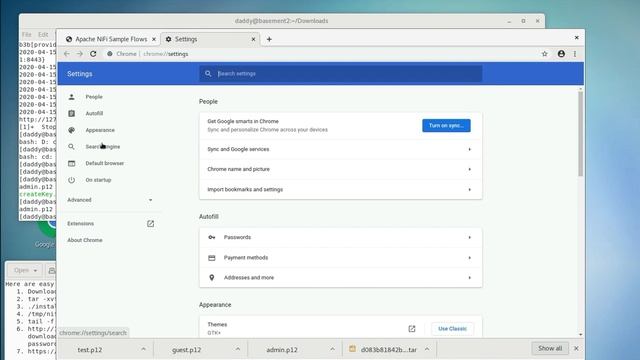Open the Chrome profile avatar menu

(x=561, y=54)
